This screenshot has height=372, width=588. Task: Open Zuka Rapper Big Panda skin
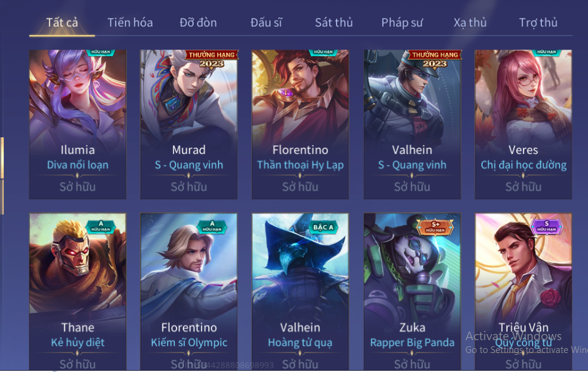412,292
